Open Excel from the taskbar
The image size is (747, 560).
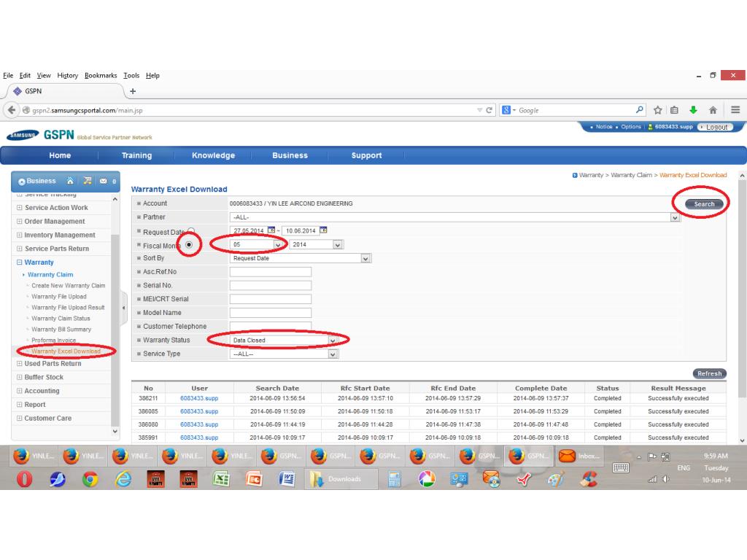coord(221,478)
